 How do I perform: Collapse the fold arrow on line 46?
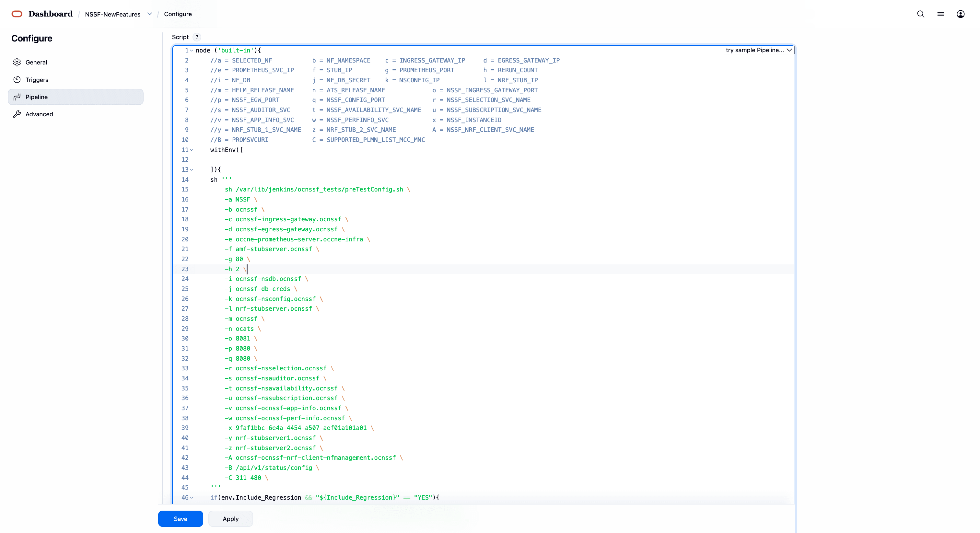pyautogui.click(x=192, y=498)
